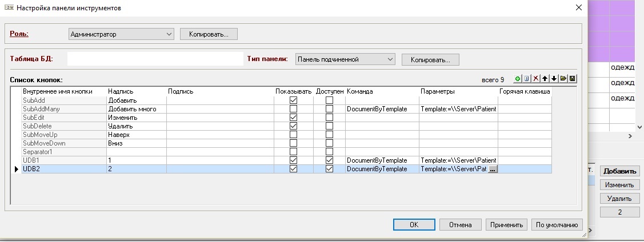Click the move-up arrow icon

(545, 79)
